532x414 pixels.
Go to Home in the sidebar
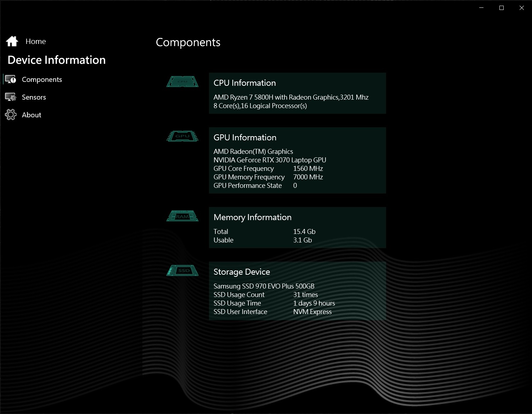(x=36, y=41)
